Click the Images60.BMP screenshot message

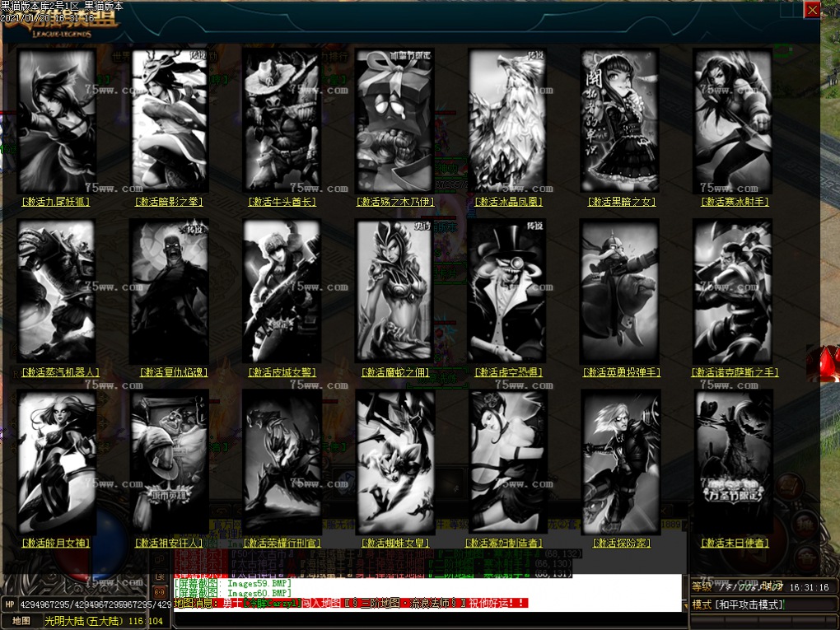pos(233,593)
